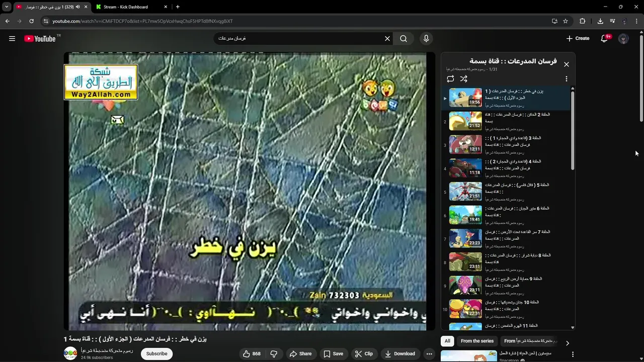Open more actions ellipsis under the video

pyautogui.click(x=429, y=354)
